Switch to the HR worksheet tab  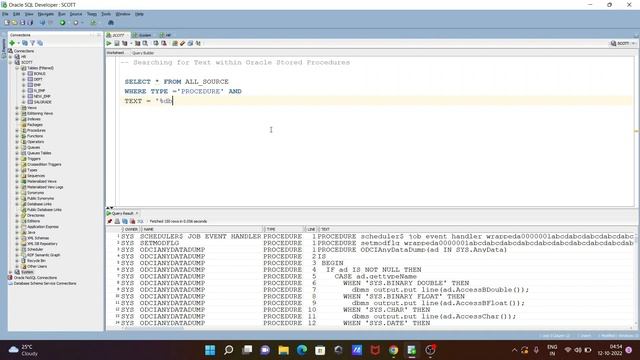[x=166, y=35]
